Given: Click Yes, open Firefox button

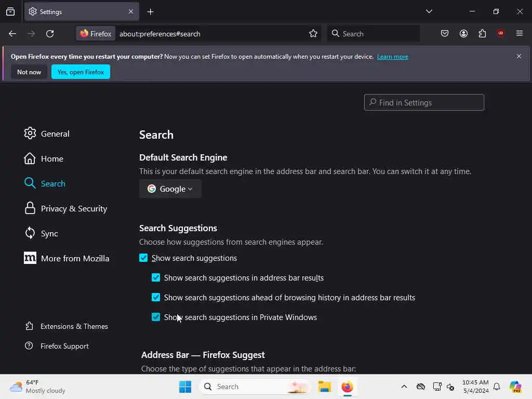Looking at the screenshot, I should [81, 72].
